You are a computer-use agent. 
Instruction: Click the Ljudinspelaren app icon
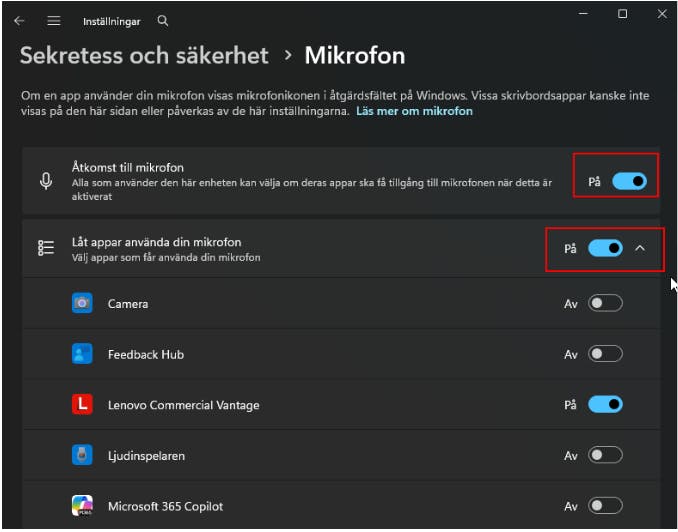pyautogui.click(x=82, y=456)
